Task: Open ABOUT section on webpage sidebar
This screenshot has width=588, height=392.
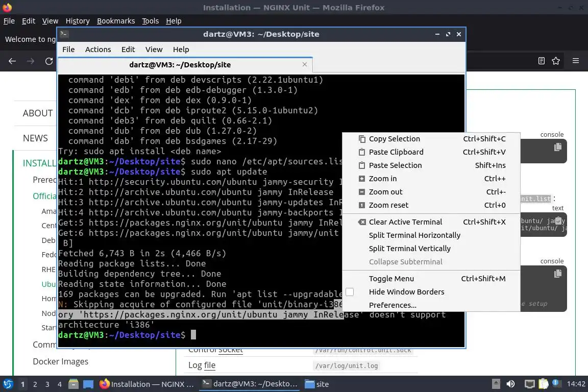Action: point(37,113)
